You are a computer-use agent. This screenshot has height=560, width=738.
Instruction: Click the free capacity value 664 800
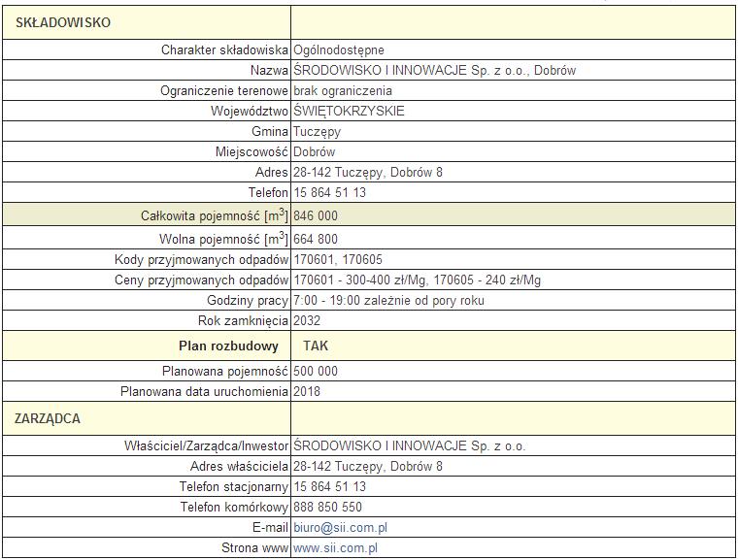[x=316, y=239]
